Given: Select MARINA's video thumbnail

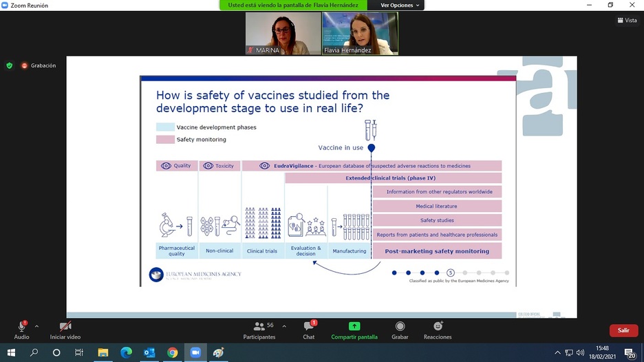Looking at the screenshot, I should pos(283,33).
